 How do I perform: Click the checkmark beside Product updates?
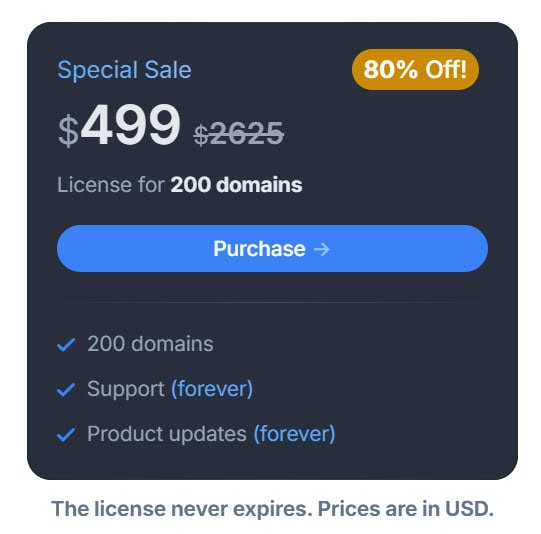click(66, 434)
